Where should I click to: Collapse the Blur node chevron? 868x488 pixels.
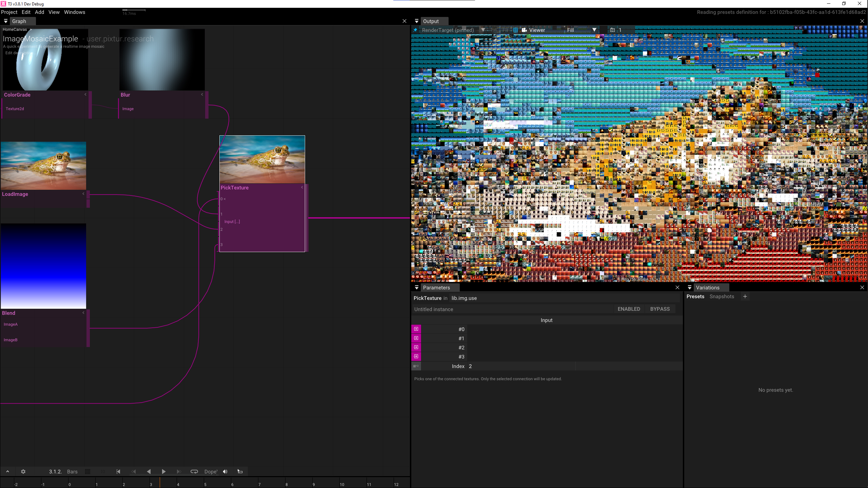pyautogui.click(x=202, y=95)
